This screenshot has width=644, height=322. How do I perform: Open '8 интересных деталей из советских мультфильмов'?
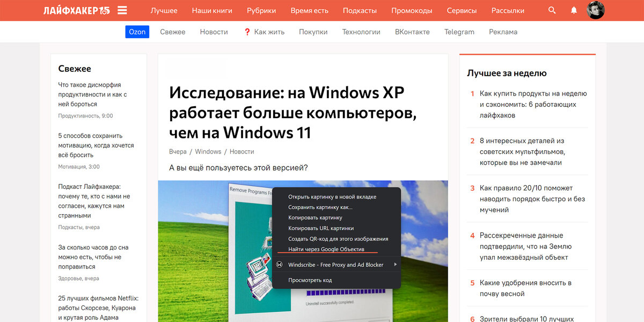522,151
